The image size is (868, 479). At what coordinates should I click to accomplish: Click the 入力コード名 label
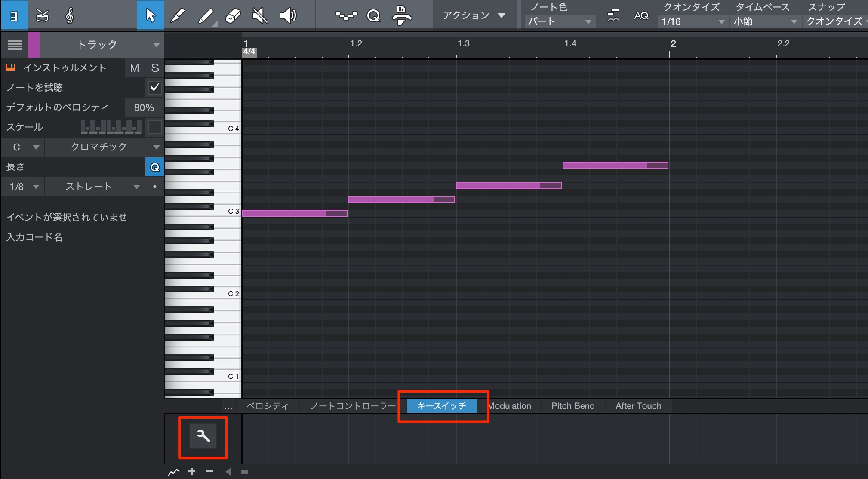(34, 237)
